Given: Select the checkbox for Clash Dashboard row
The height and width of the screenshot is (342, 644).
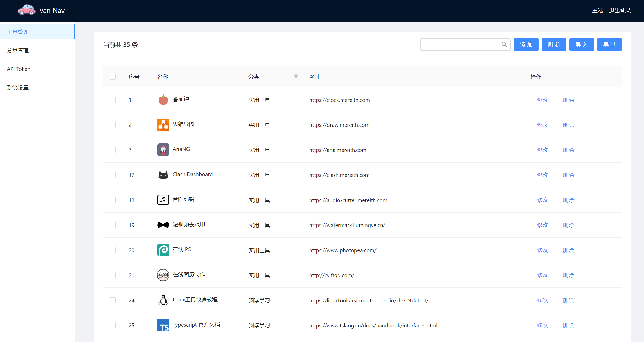Looking at the screenshot, I should pyautogui.click(x=113, y=175).
